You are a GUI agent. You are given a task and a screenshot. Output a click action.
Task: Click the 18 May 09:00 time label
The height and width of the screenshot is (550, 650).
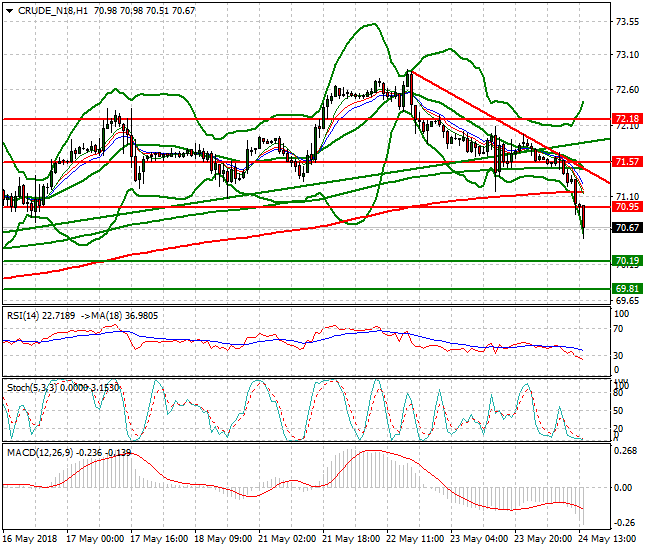click(x=223, y=539)
